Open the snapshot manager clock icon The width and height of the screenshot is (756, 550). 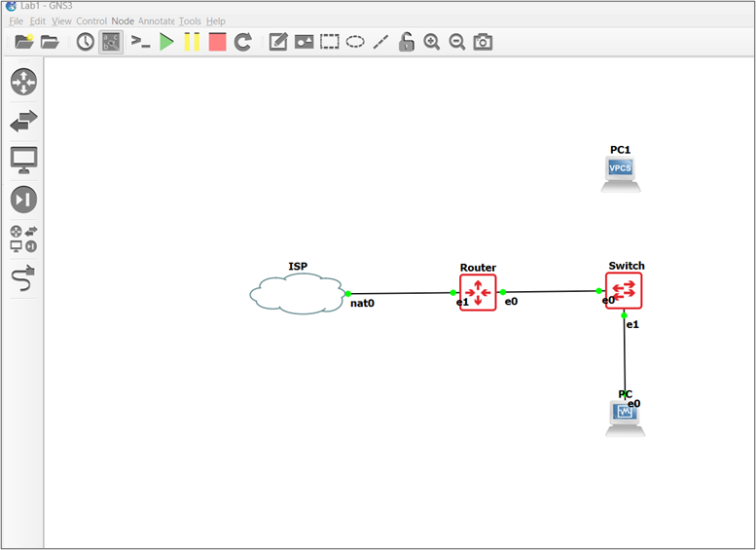click(86, 42)
